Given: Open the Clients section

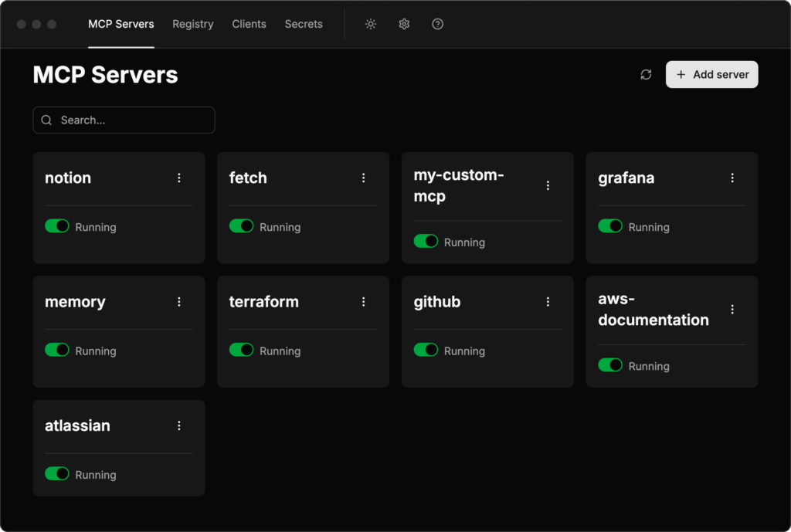Looking at the screenshot, I should (x=249, y=24).
